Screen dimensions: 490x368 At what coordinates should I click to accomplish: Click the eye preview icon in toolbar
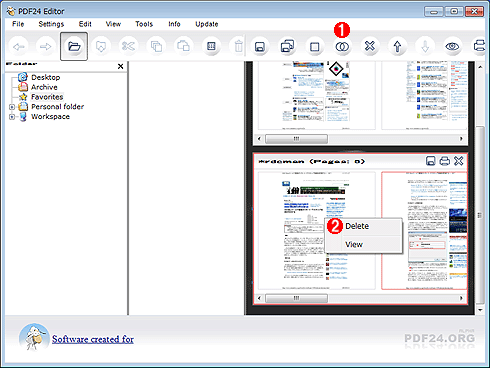pos(452,46)
